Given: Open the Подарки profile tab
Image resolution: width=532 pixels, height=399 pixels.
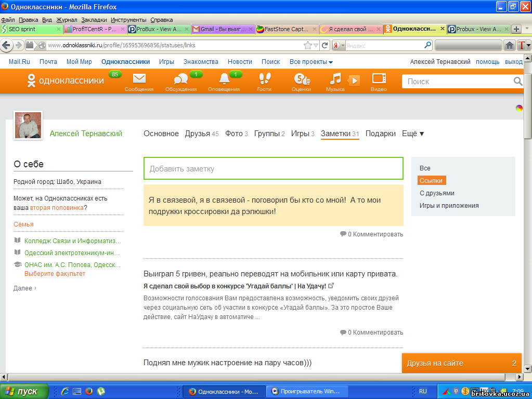Looking at the screenshot, I should pos(380,134).
